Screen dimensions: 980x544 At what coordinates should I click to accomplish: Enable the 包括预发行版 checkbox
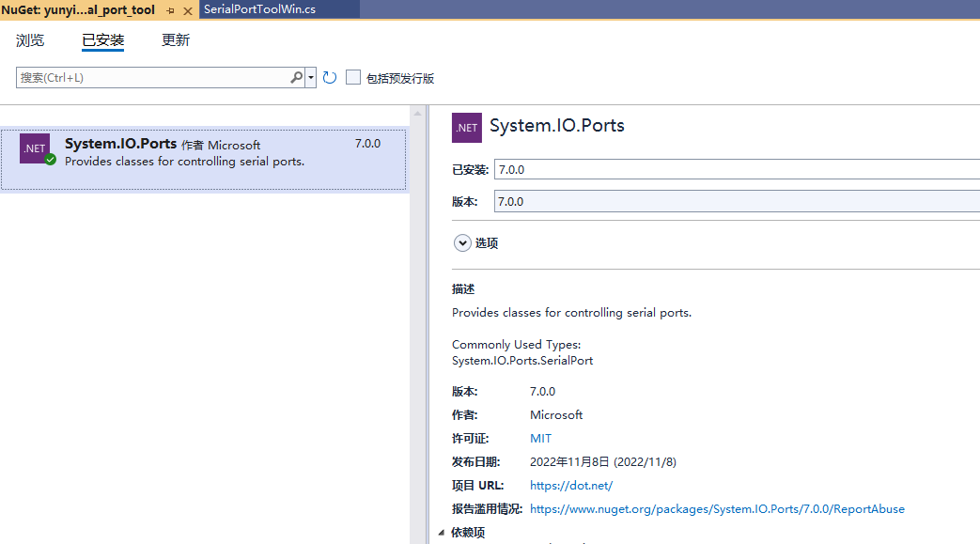click(x=353, y=78)
